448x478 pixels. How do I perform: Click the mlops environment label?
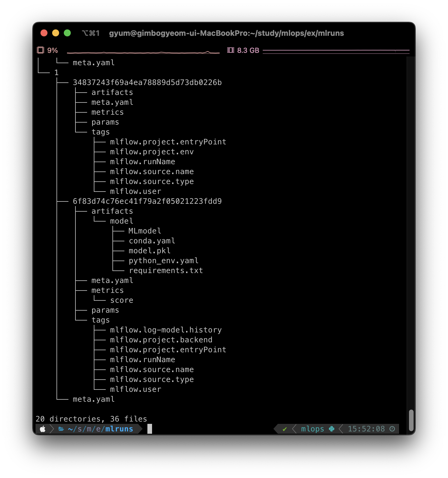(x=313, y=429)
